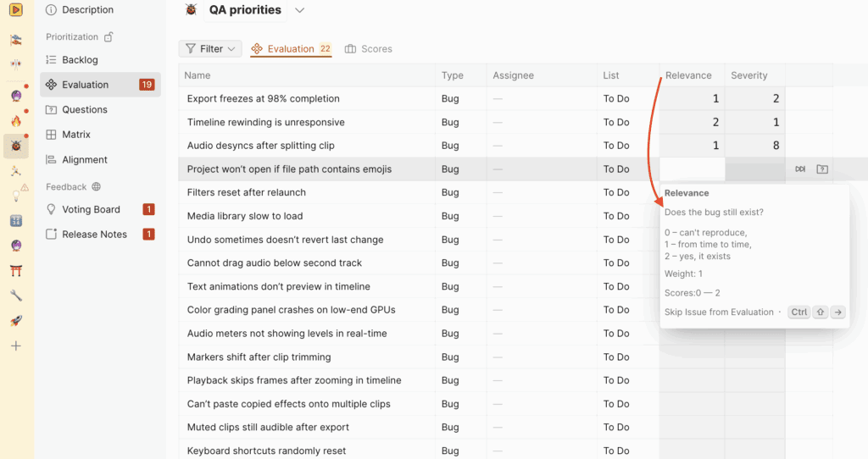
Task: Go to Voting Board
Action: point(91,209)
